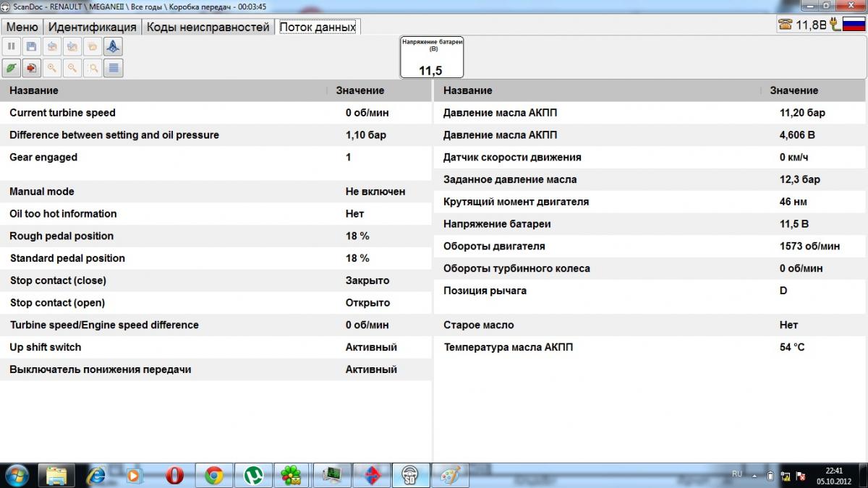Select Обороты турбинного колеса row
The width and height of the screenshot is (868, 488).
coord(650,269)
